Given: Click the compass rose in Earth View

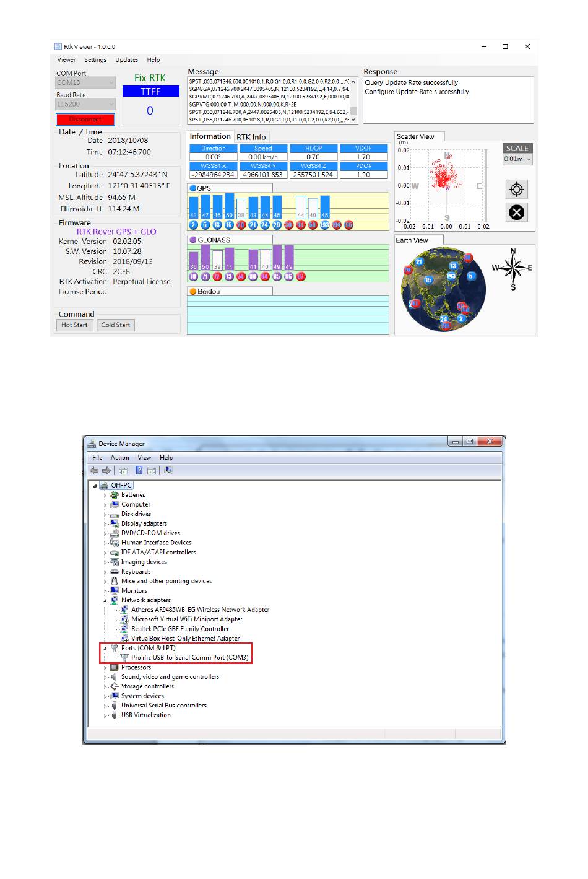Looking at the screenshot, I should click(512, 268).
